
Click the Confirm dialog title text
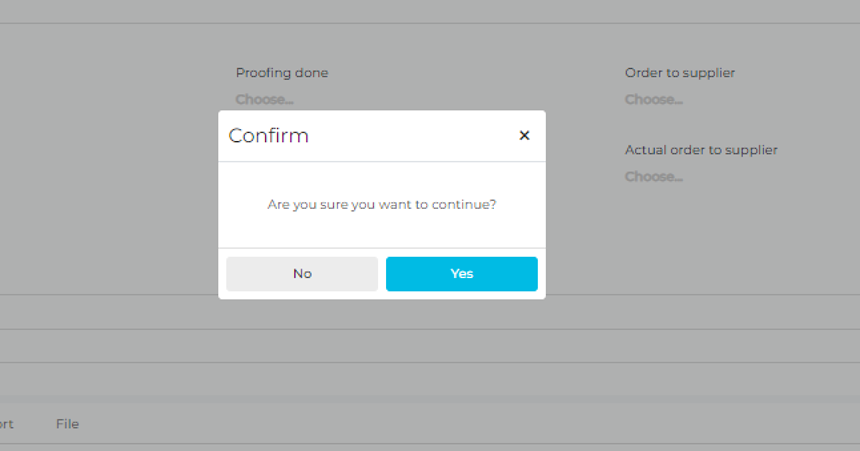pyautogui.click(x=269, y=136)
